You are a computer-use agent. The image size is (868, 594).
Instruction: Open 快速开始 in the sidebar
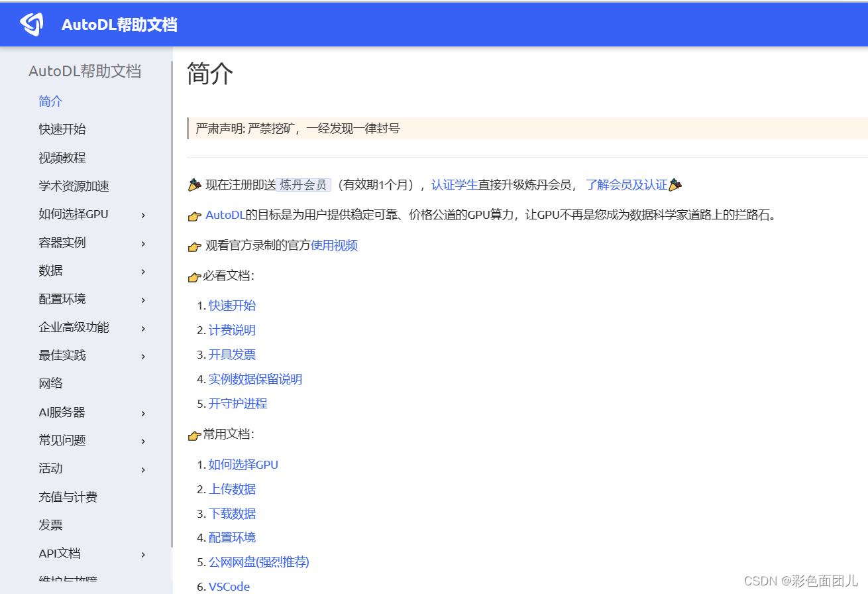pyautogui.click(x=62, y=129)
